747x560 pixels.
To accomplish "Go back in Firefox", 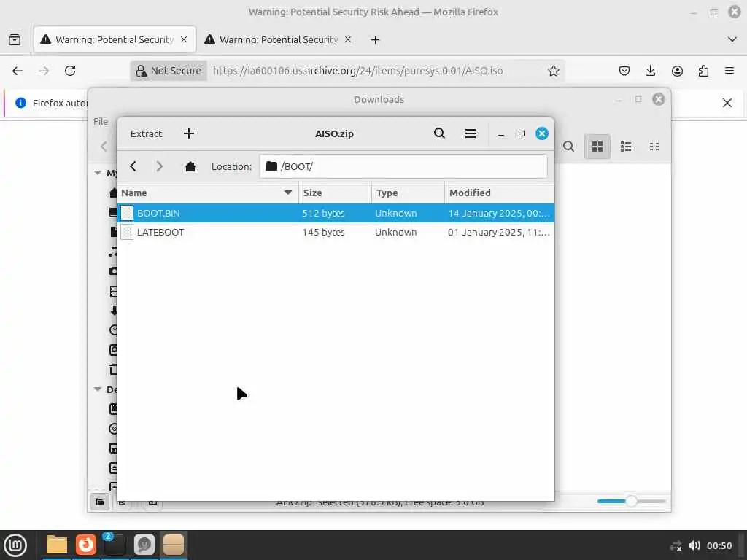I will point(18,71).
